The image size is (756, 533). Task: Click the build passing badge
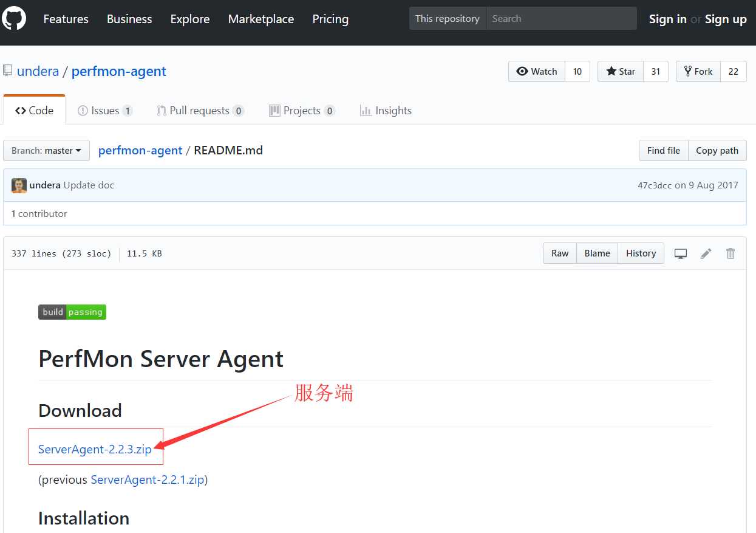click(72, 312)
